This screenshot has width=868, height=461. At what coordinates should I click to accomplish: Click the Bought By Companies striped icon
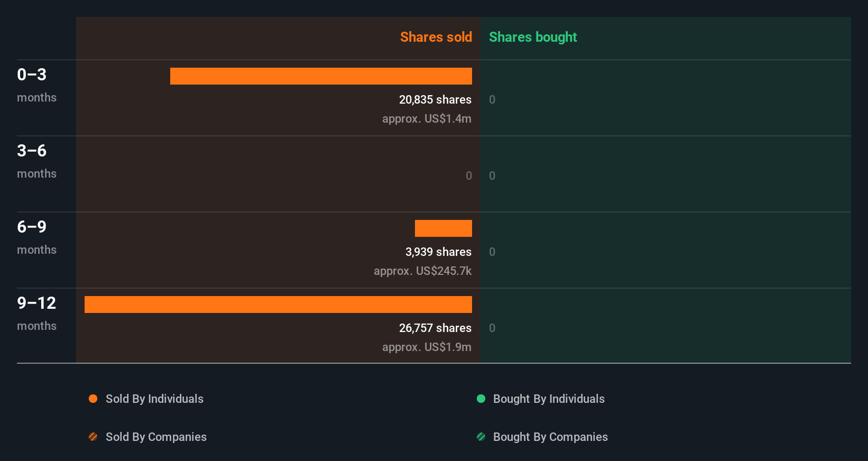pos(481,437)
